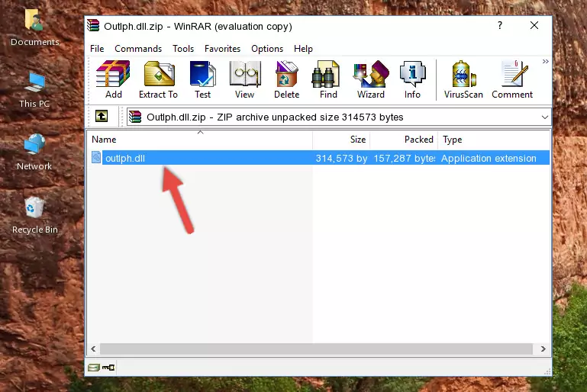This screenshot has width=587, height=392.
Task: Open the View file tool
Action: pos(245,79)
